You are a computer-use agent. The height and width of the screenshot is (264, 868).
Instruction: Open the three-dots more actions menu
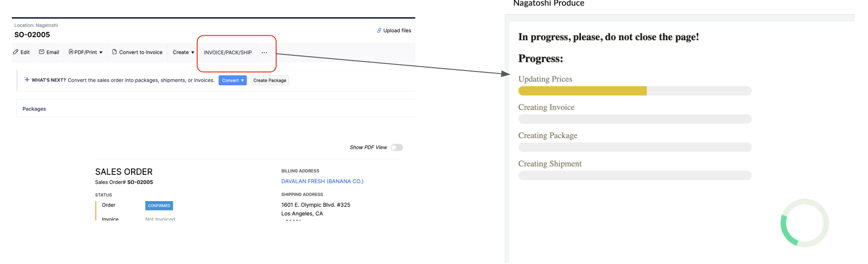pos(264,52)
